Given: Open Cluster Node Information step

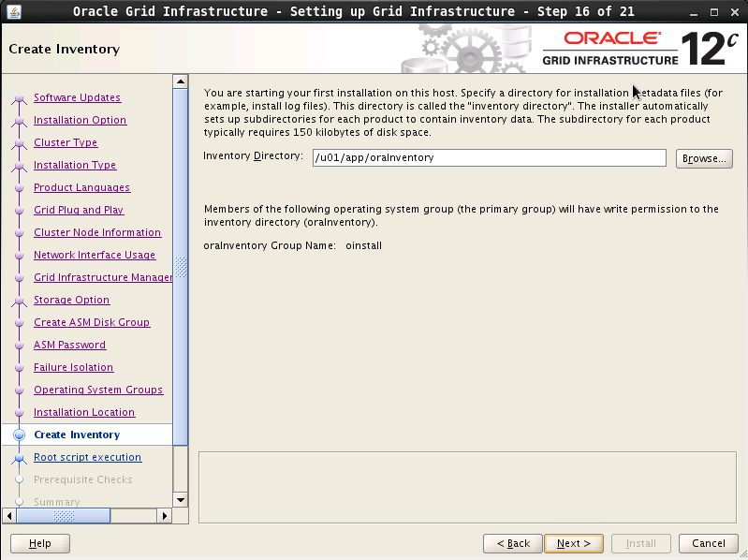Looking at the screenshot, I should click(x=97, y=232).
